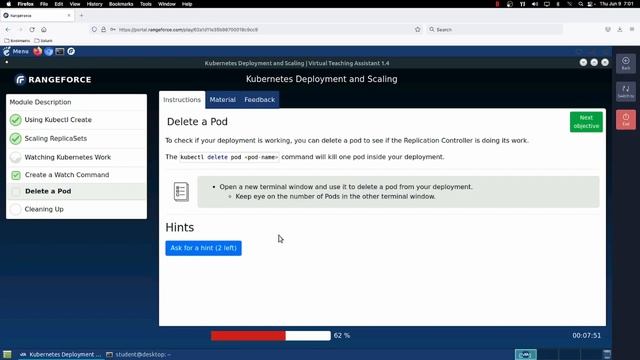Switch to the Instructions tab

point(182,100)
